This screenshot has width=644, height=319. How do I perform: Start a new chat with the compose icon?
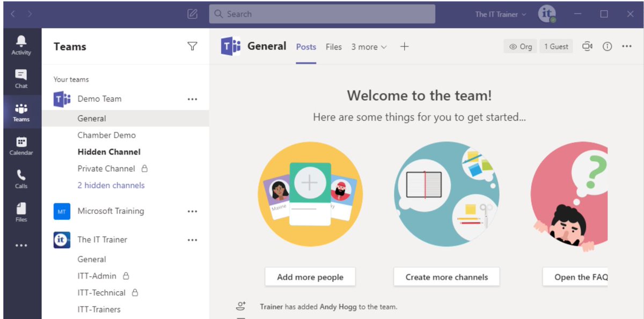click(192, 14)
